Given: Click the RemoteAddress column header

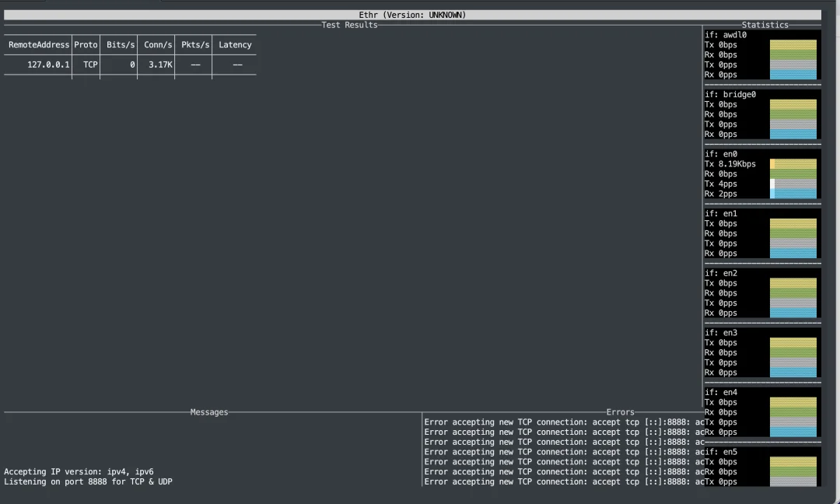Looking at the screenshot, I should (39, 45).
